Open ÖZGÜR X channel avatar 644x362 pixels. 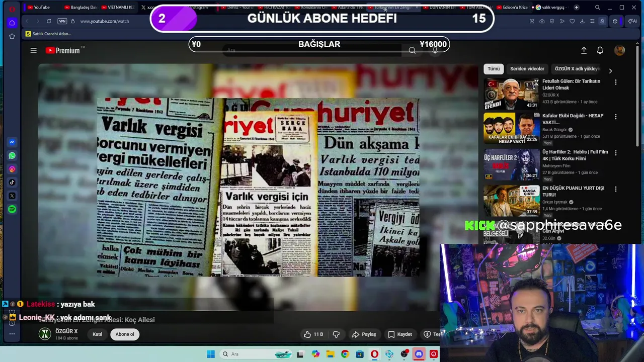(45, 334)
